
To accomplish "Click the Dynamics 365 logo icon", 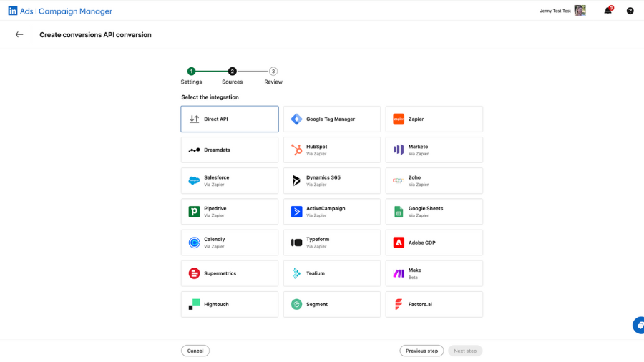I will pyautogui.click(x=296, y=180).
